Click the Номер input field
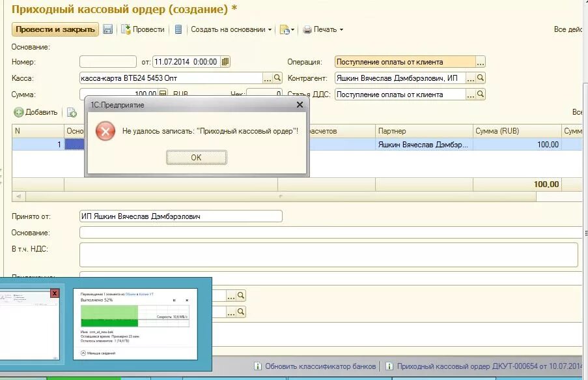Viewport: 588px width, 380px height. click(x=108, y=61)
